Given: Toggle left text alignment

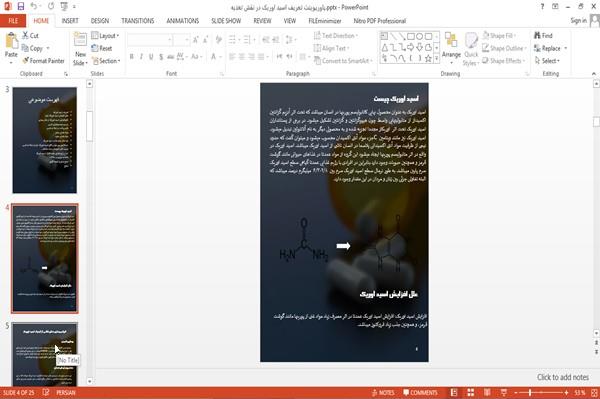Looking at the screenshot, I should point(232,57).
